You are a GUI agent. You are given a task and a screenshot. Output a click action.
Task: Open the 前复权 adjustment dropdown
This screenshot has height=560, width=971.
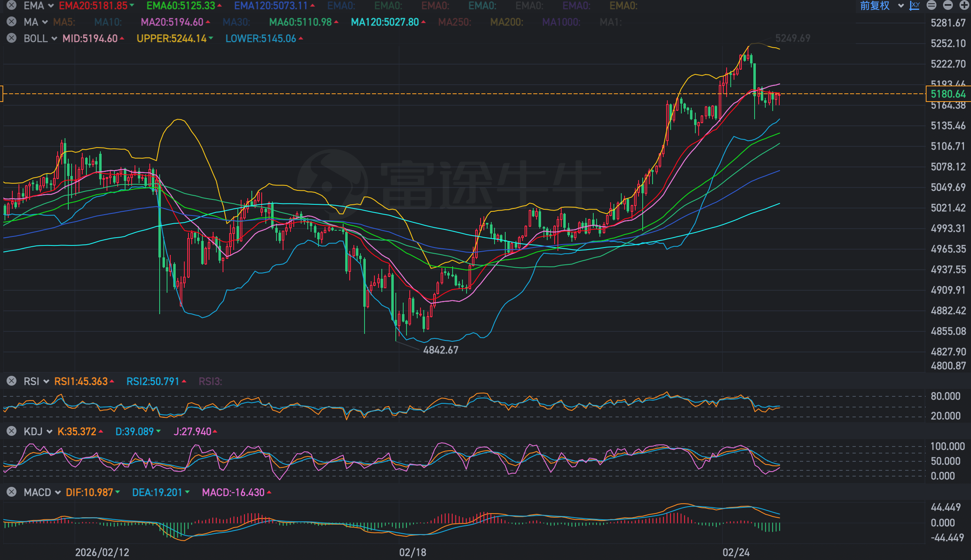[x=881, y=6]
